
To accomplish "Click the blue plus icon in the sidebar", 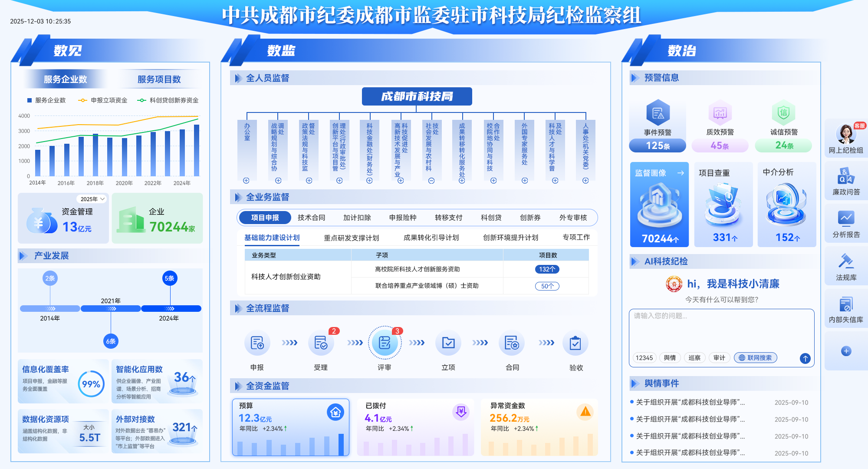I will click(x=846, y=351).
